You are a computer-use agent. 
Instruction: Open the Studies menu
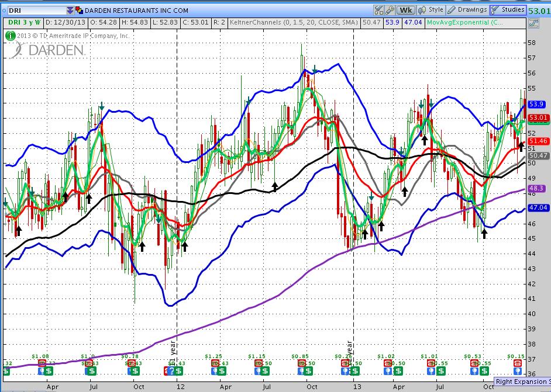508,10
